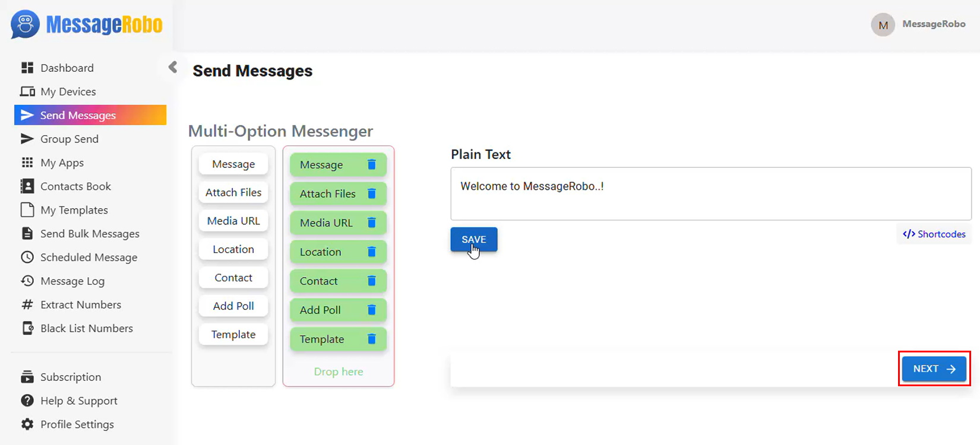The image size is (980, 445).
Task: Click the Help & Support question mark icon
Action: pyautogui.click(x=27, y=401)
